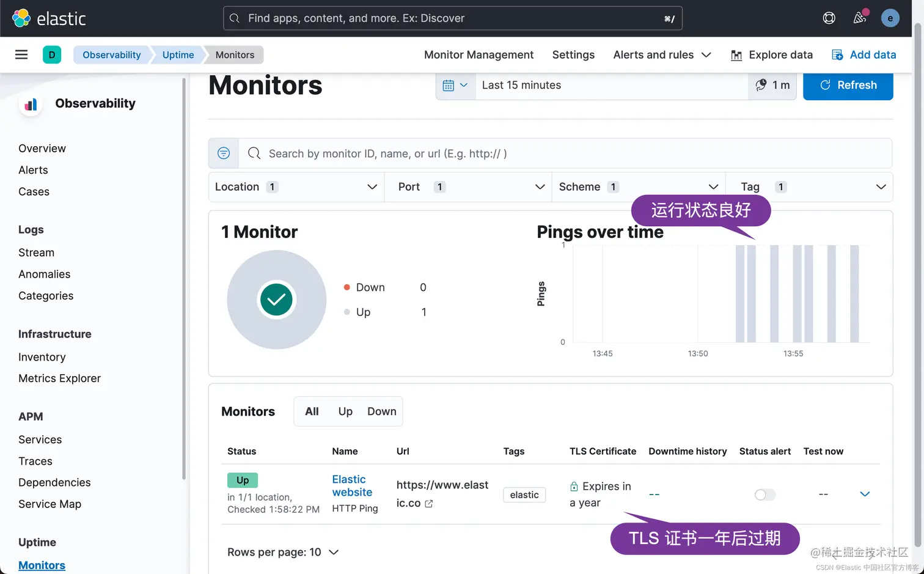Open Service Map in the sidebar
This screenshot has height=574, width=924.
click(50, 504)
